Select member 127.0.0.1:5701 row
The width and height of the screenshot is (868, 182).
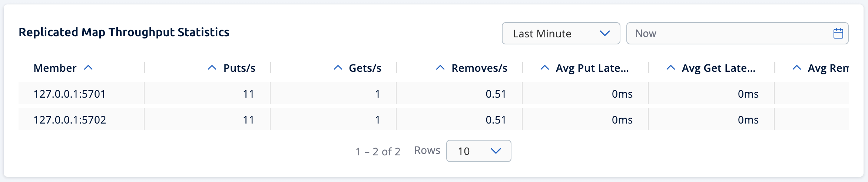(70, 94)
